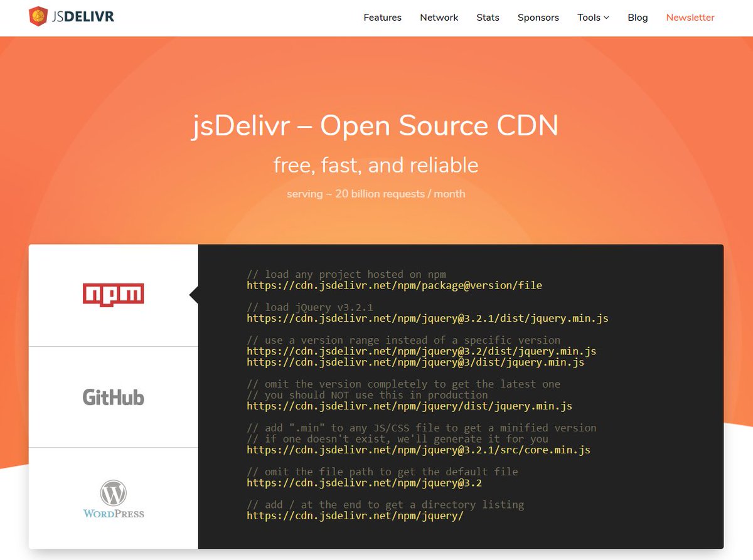Select the GitHub logo tab
This screenshot has width=753, height=560.
coord(114,397)
